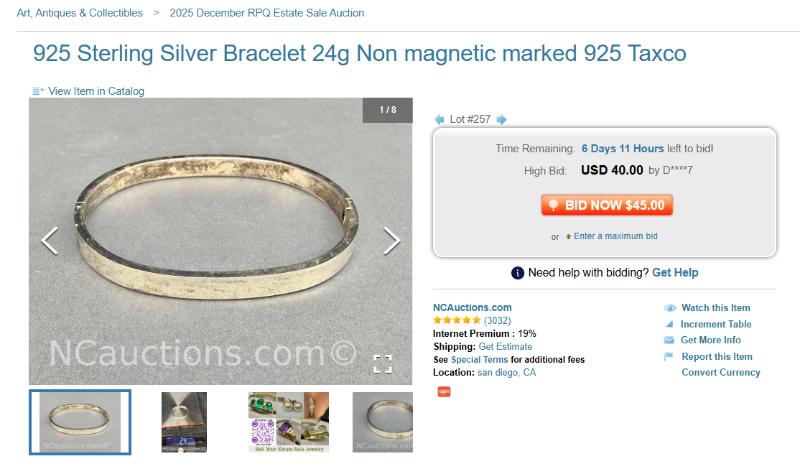Go to previous lot arrow

click(x=439, y=119)
